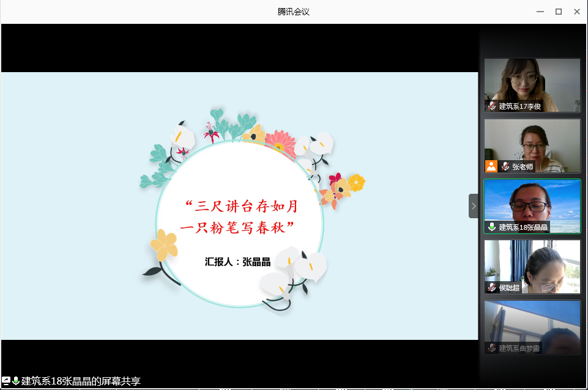Click the orange host icon on 张老师's tile
This screenshot has height=390, width=588.
click(491, 166)
